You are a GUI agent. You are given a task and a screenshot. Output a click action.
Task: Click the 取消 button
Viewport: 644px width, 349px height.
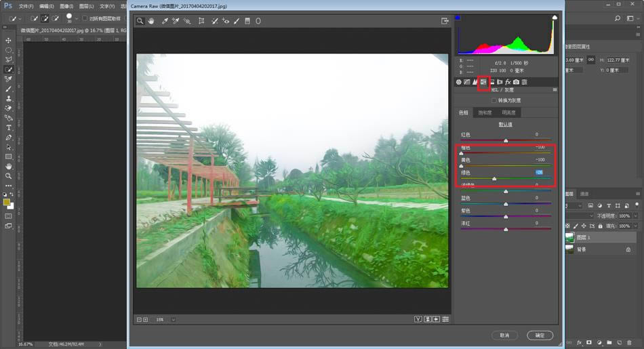504,335
